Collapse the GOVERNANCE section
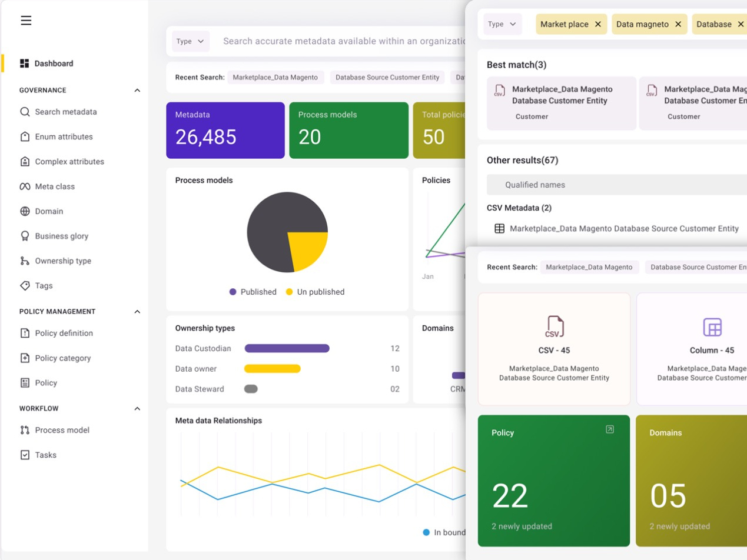The image size is (747, 560). click(137, 90)
